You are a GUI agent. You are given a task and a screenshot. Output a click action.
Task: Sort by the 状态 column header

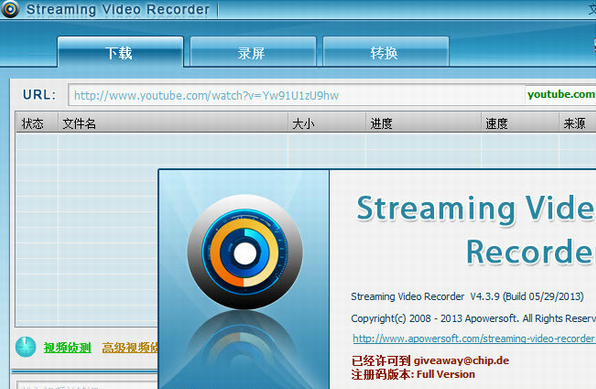tap(36, 123)
